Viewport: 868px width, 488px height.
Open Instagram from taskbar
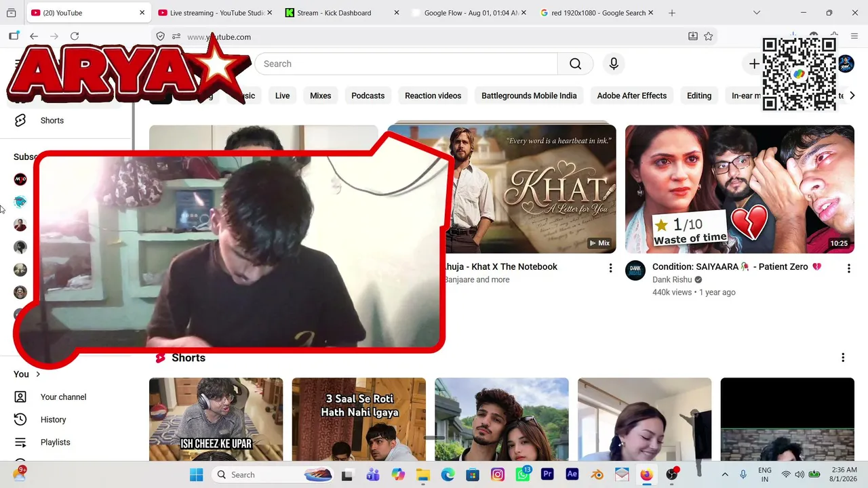498,474
